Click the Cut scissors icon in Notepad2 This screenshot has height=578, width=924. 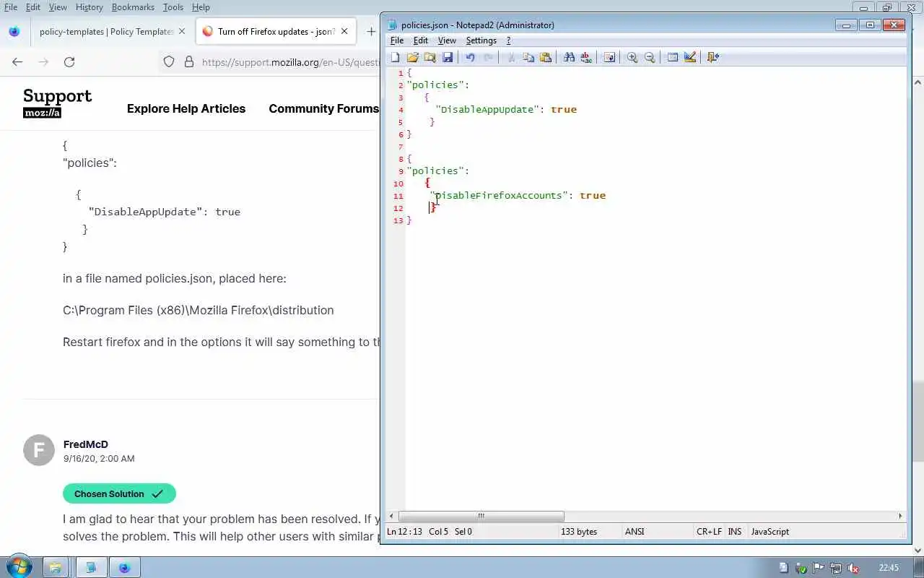pos(511,57)
